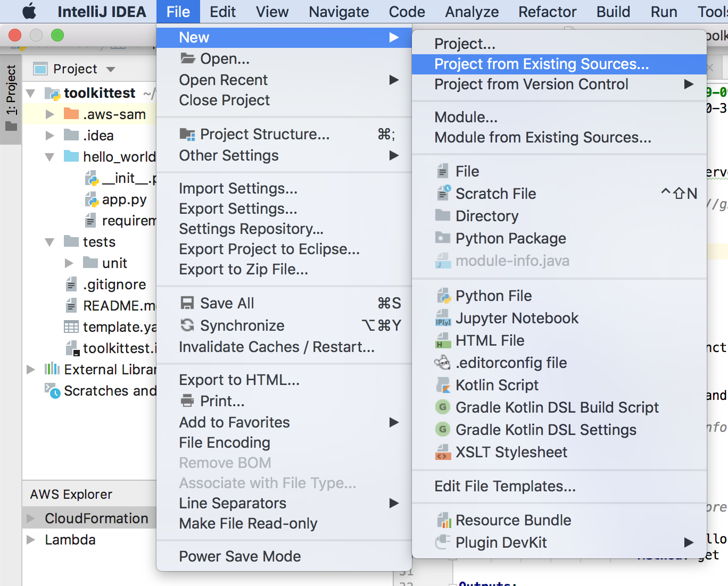Viewport: 728px width, 586px height.
Task: Select Make File Read-only
Action: pos(284,523)
